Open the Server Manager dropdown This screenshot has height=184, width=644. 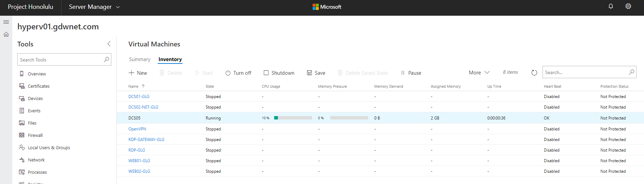coord(94,7)
